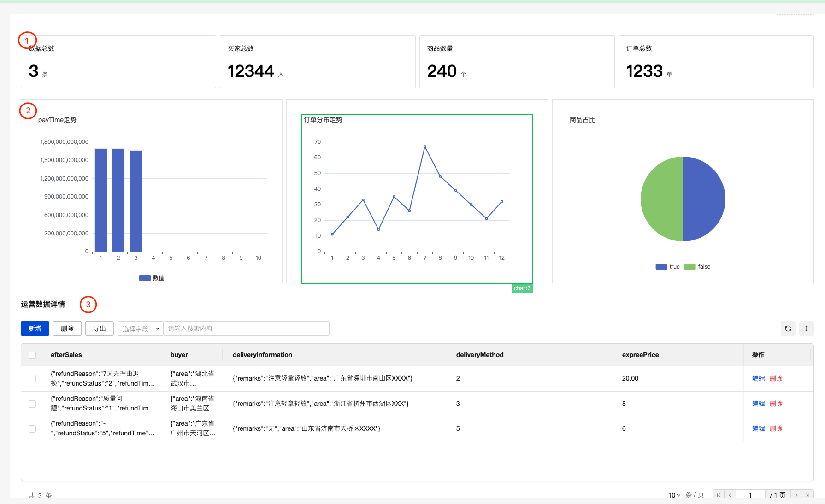Edit the row with expreePrice 6

[759, 428]
